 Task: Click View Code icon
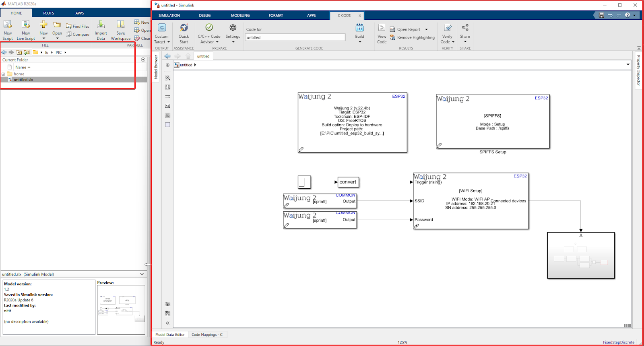[382, 27]
